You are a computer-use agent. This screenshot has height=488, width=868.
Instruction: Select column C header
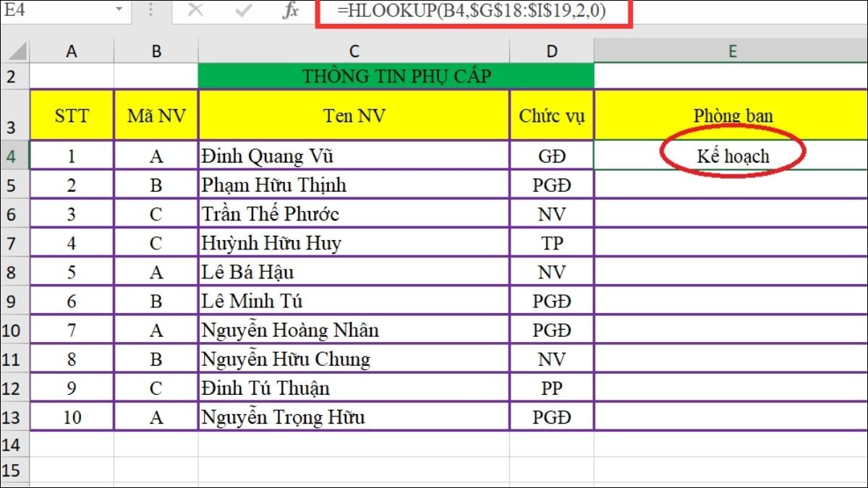tap(354, 51)
